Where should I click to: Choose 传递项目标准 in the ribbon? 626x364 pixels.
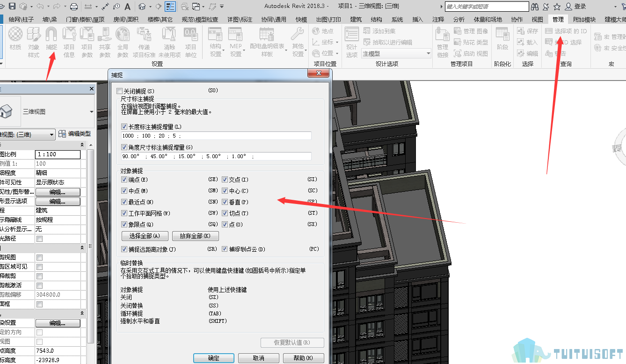(144, 41)
